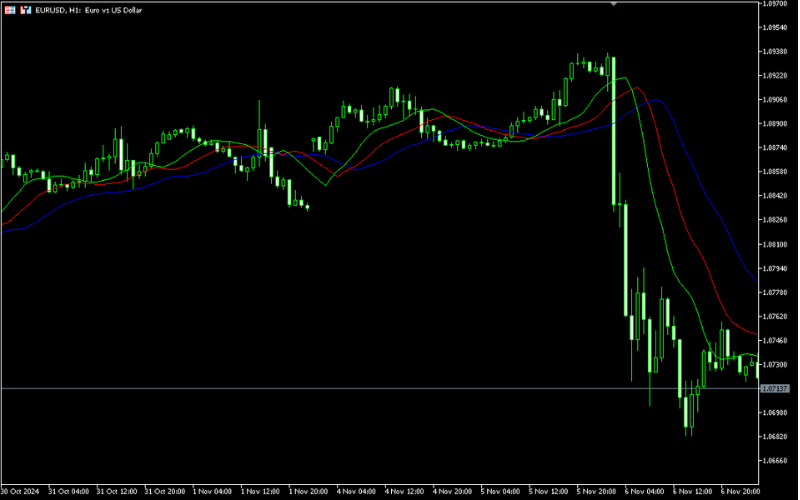Click the 1.09380 price scale label
The height and width of the screenshot is (500, 800).
(x=774, y=52)
